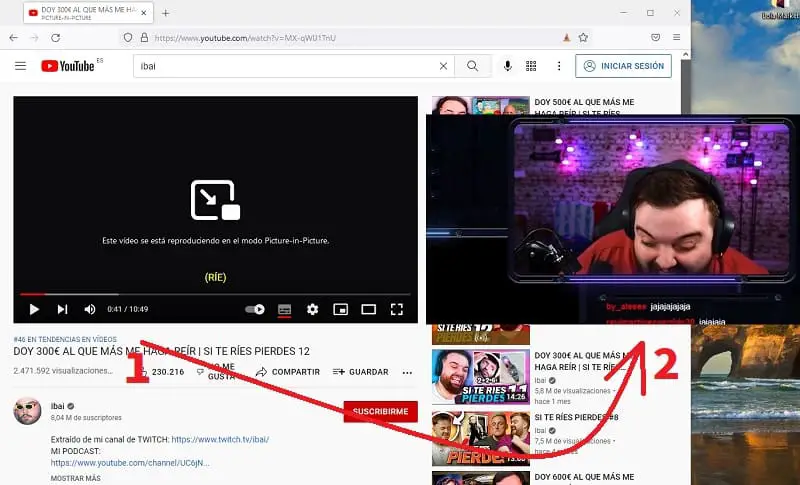The height and width of the screenshot is (485, 800).
Task: Close the YouTube tab
Action: click(144, 13)
